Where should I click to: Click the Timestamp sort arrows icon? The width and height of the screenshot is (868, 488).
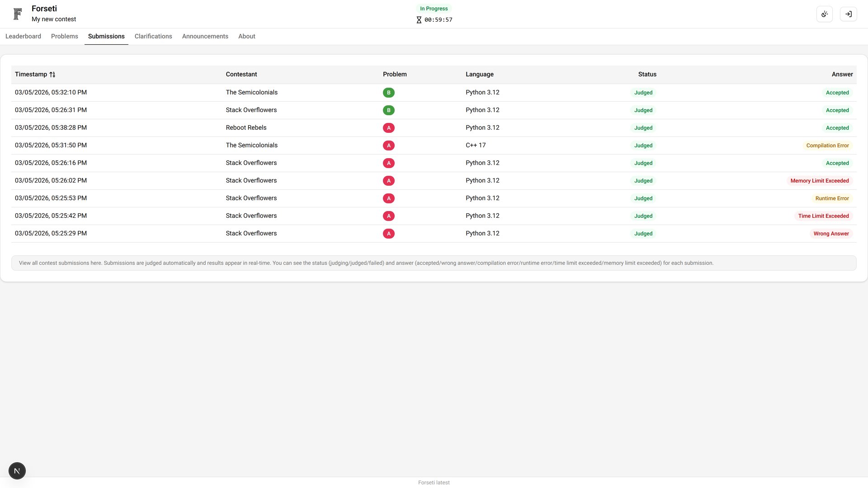pos(52,75)
